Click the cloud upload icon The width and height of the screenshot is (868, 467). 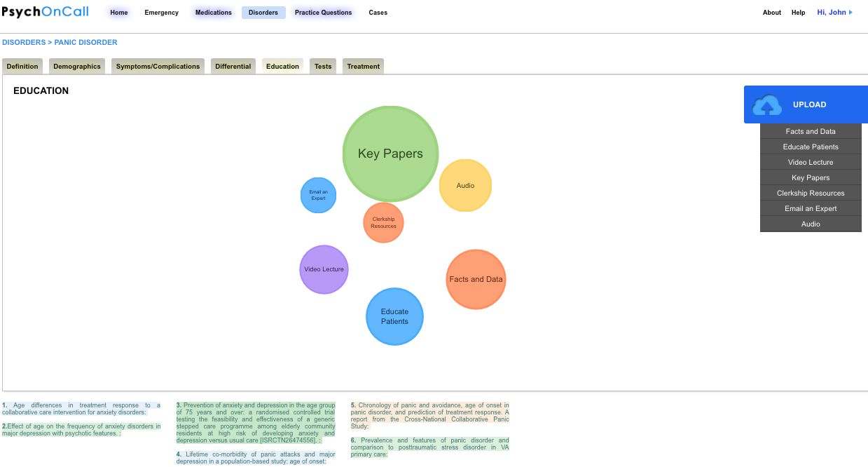click(766, 105)
